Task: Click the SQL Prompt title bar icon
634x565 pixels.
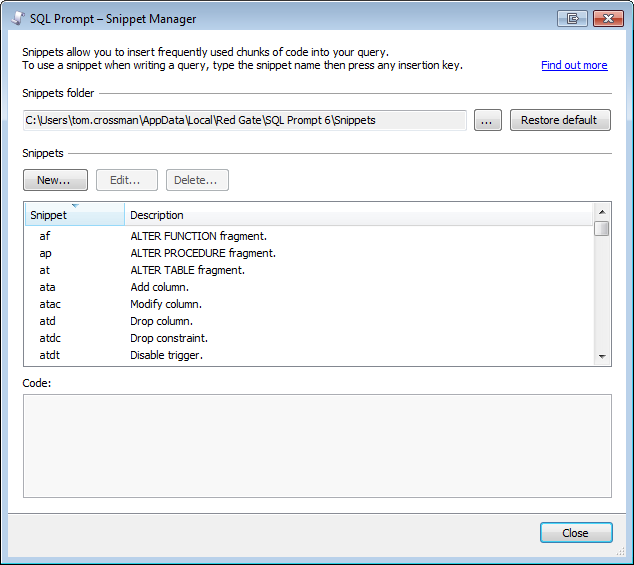Action: tap(16, 18)
